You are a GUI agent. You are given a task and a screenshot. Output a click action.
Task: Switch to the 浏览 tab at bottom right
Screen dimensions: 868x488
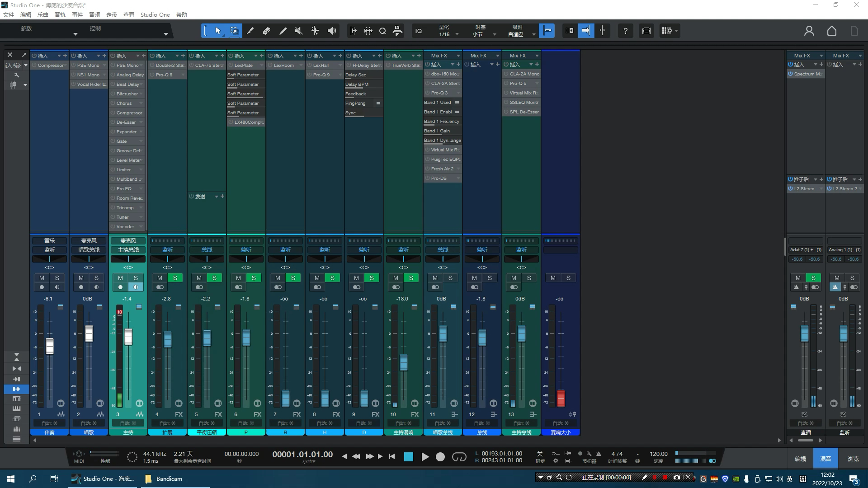click(x=853, y=458)
